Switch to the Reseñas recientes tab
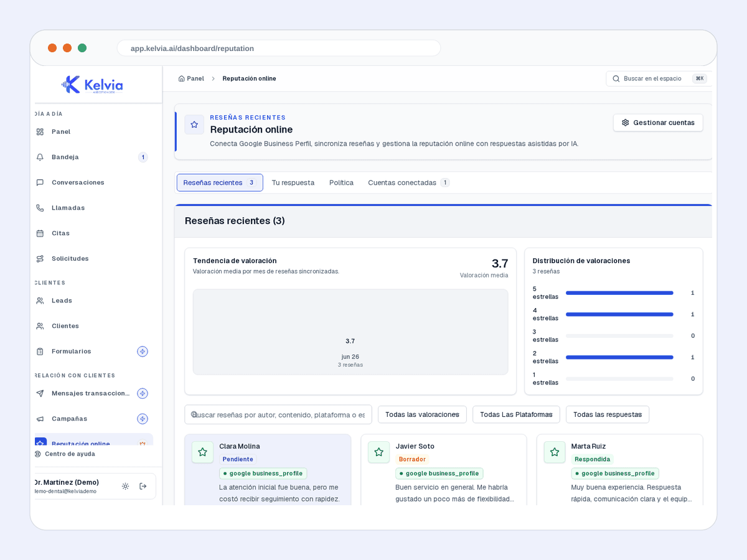Viewport: 747px width, 560px height. tap(220, 182)
